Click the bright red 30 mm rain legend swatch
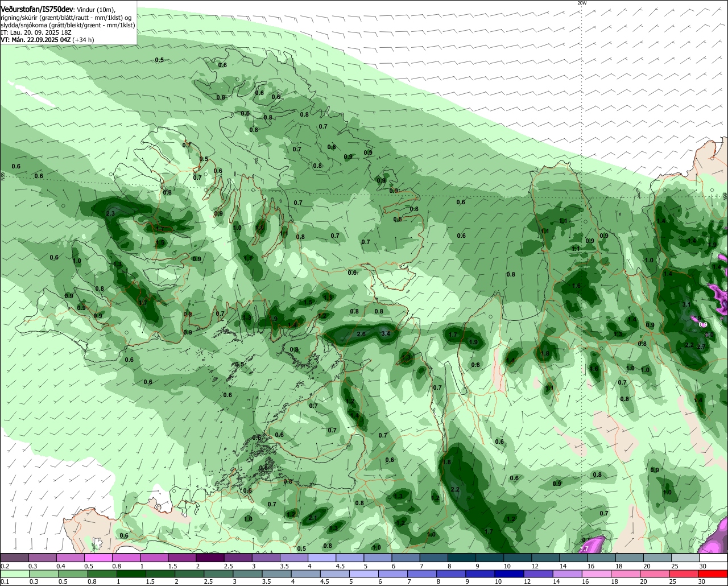This screenshot has width=728, height=586. [x=714, y=573]
